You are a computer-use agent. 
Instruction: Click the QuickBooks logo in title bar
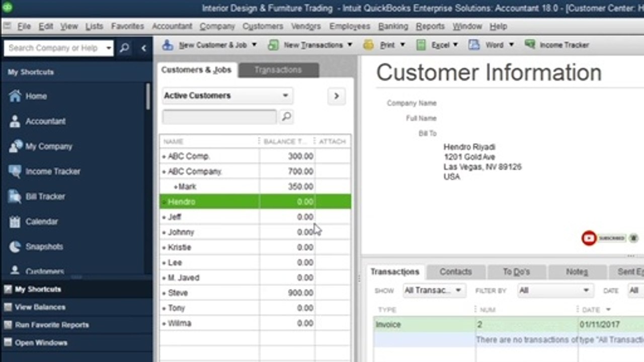pos(7,8)
